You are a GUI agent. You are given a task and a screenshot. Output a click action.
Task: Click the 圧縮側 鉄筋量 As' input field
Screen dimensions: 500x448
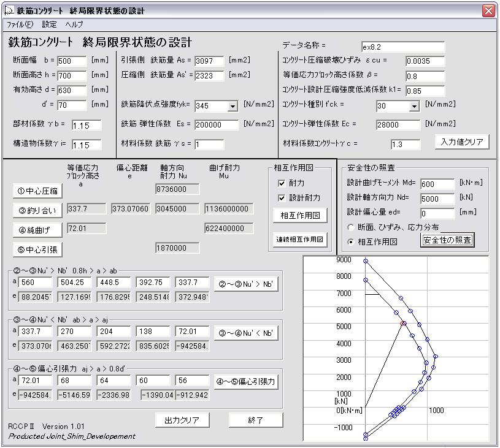209,75
